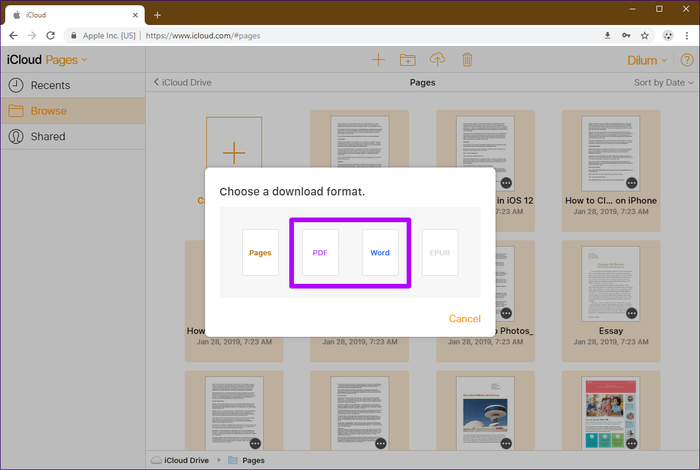
Task: Click the password key icon in address bar
Action: click(x=626, y=36)
